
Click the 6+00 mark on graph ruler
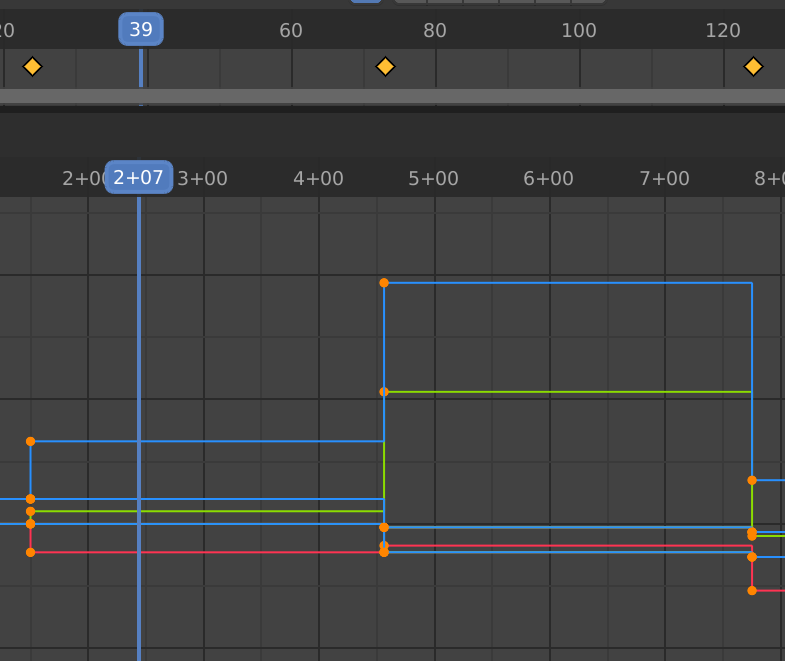click(x=549, y=178)
